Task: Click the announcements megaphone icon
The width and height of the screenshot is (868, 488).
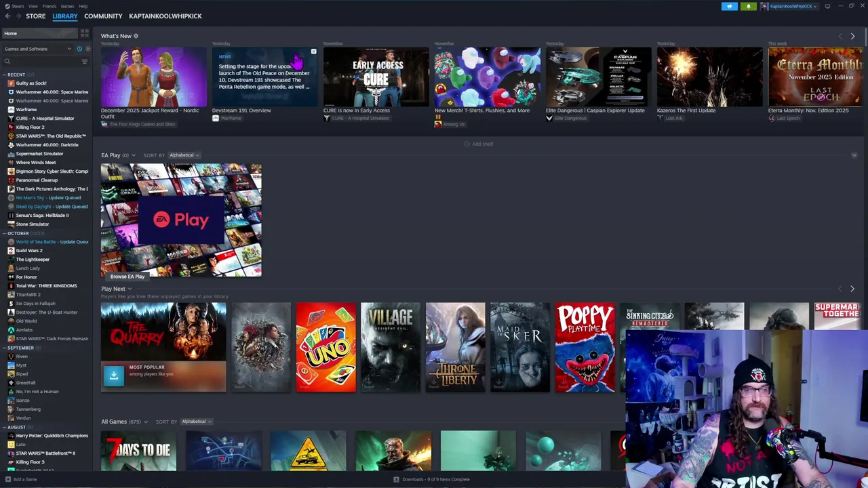Action: 729,6
